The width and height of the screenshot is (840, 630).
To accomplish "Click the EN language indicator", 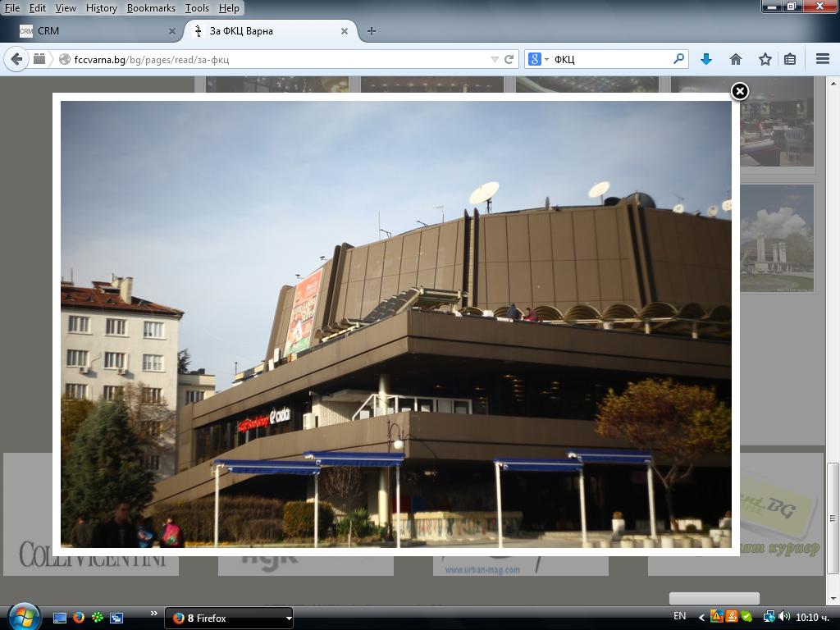I will 679,616.
